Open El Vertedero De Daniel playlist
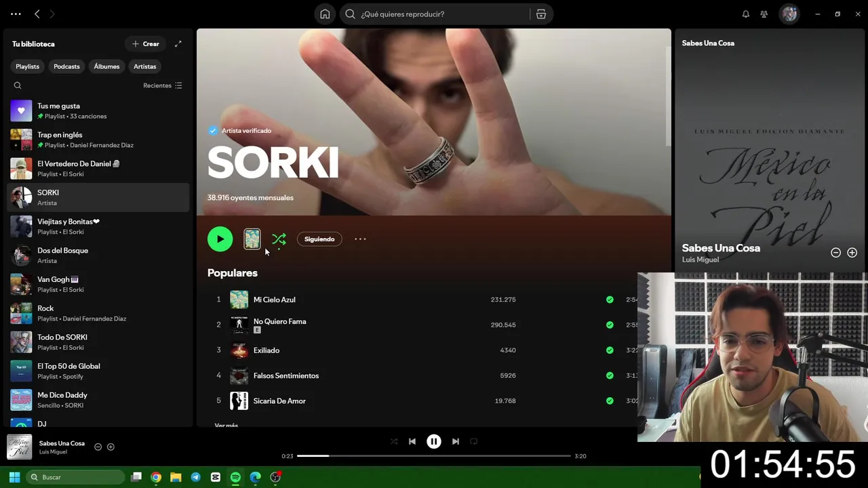This screenshot has height=488, width=868. click(98, 168)
